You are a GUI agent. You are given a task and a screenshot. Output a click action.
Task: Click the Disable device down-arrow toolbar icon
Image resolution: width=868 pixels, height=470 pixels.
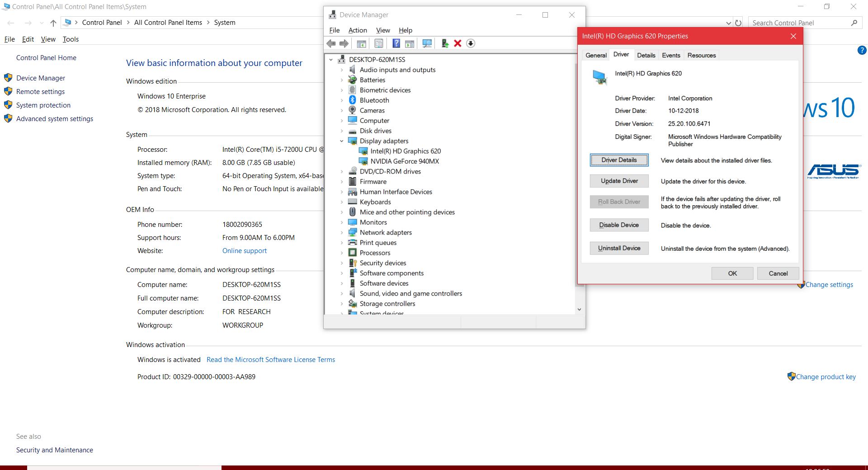click(471, 43)
